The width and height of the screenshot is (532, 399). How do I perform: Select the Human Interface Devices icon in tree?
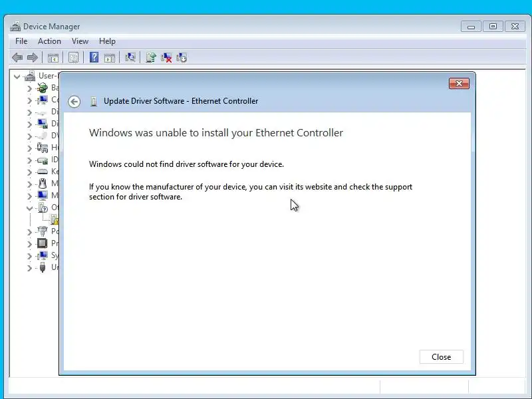click(43, 148)
